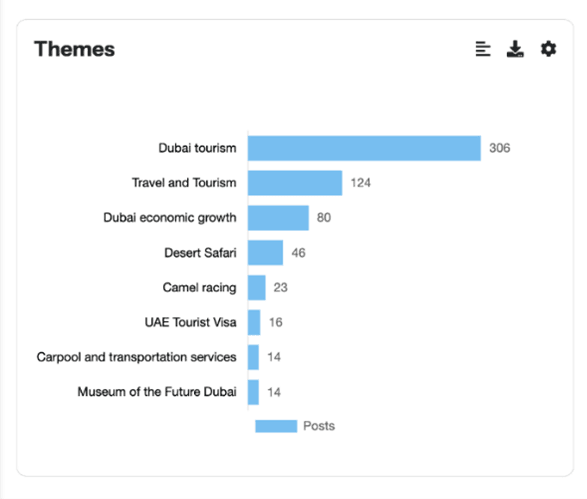Select the Dubai tourism bar
The height and width of the screenshot is (499, 587).
coord(364,148)
